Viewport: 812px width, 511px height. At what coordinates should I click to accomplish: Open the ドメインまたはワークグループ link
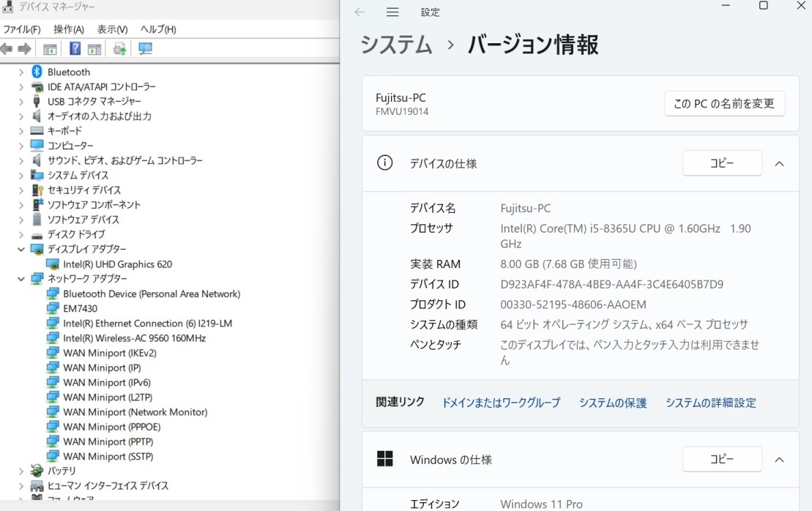[501, 403]
